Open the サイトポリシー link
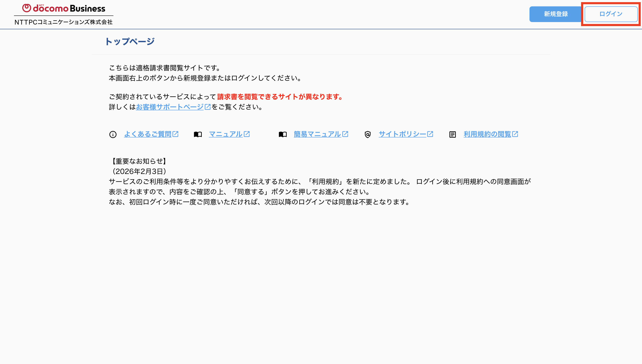The height and width of the screenshot is (364, 642). point(402,134)
